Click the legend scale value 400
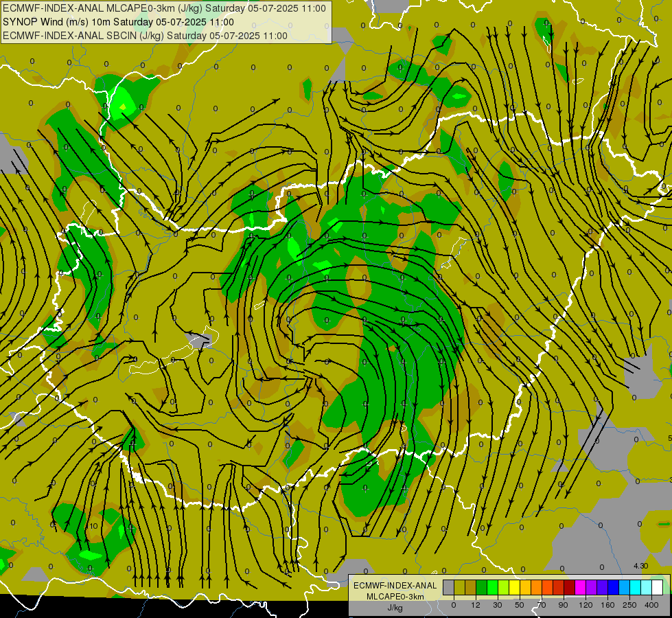Screen dimensions: 672x618 (651, 605)
